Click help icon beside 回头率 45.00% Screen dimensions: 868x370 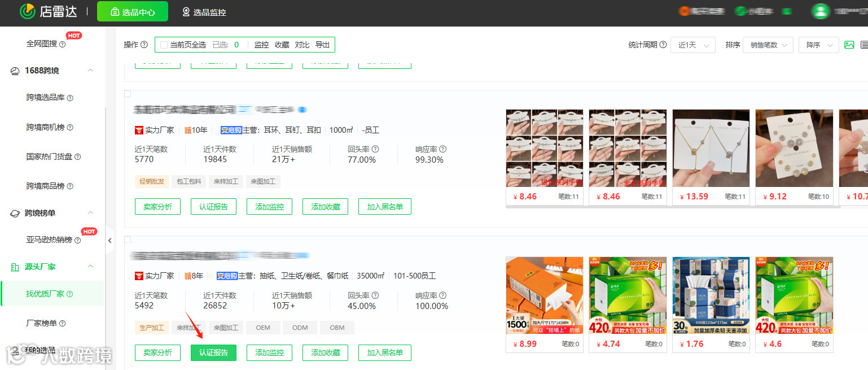tap(375, 295)
